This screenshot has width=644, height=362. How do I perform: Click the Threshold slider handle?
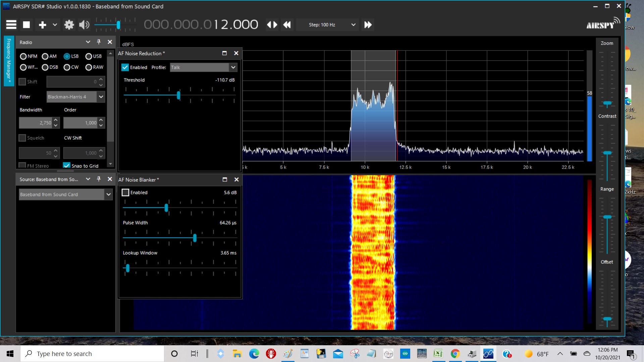[178, 96]
